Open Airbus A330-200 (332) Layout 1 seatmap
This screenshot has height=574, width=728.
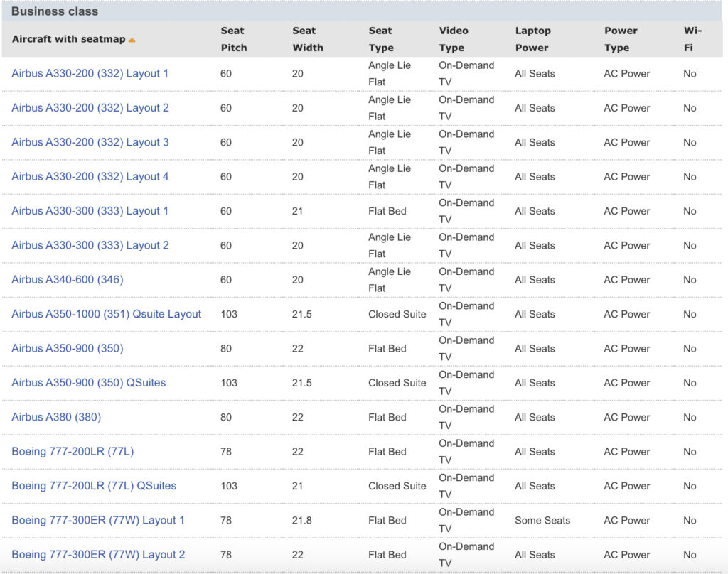point(90,73)
